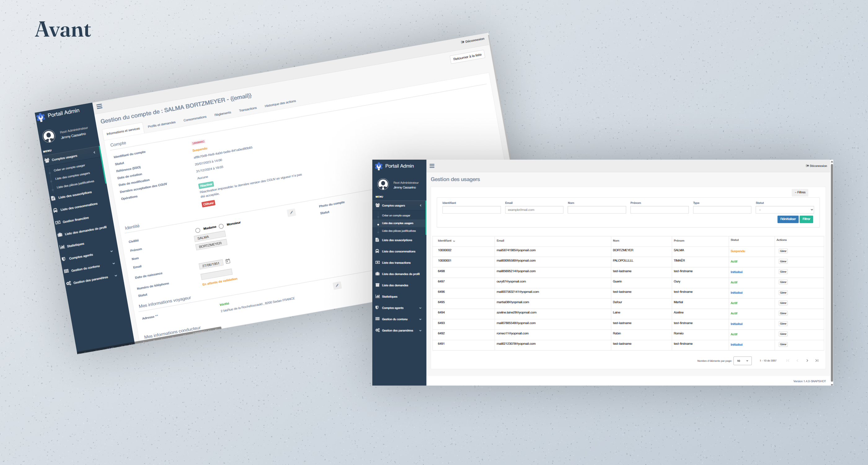The width and height of the screenshot is (868, 465).
Task: Click Comptes usagers icon in right sidebar
Action: coord(377,205)
